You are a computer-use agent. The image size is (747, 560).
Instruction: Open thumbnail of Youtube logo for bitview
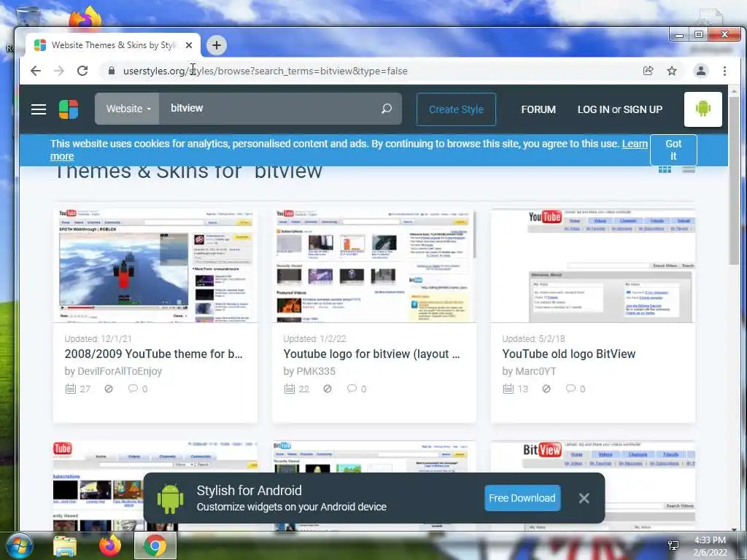(x=374, y=265)
